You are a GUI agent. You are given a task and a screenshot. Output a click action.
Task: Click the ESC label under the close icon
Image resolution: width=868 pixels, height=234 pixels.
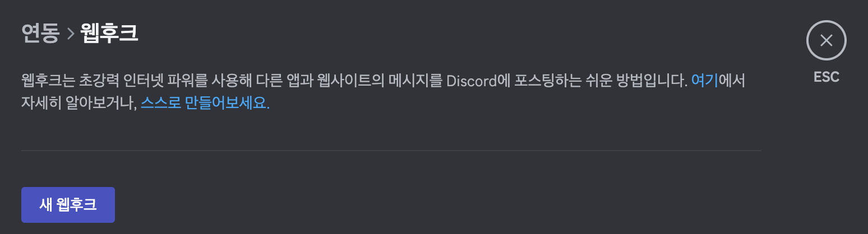(827, 77)
